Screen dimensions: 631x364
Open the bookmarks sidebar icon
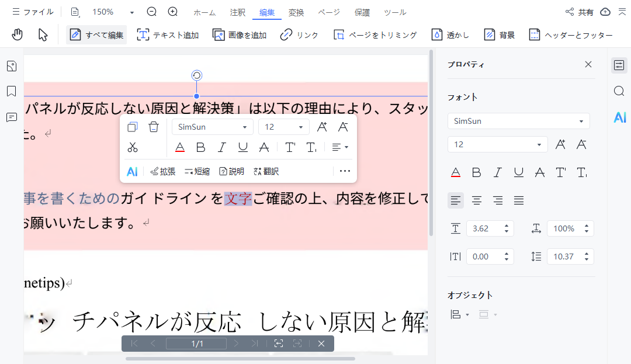(12, 91)
